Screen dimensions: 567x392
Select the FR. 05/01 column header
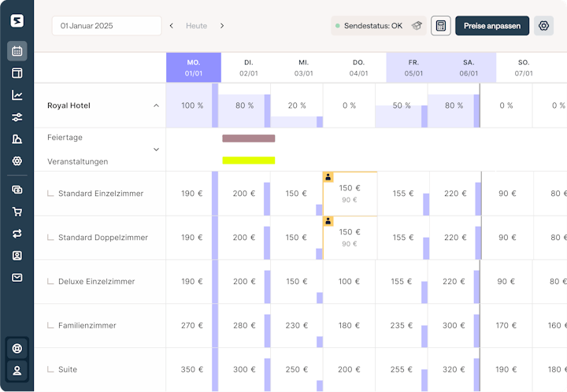point(413,68)
